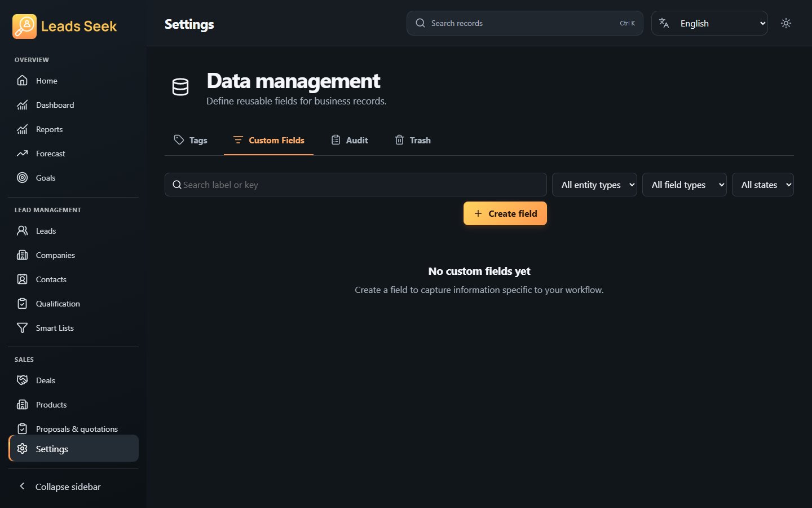The image size is (812, 508).
Task: Click the Settings page title
Action: click(189, 24)
